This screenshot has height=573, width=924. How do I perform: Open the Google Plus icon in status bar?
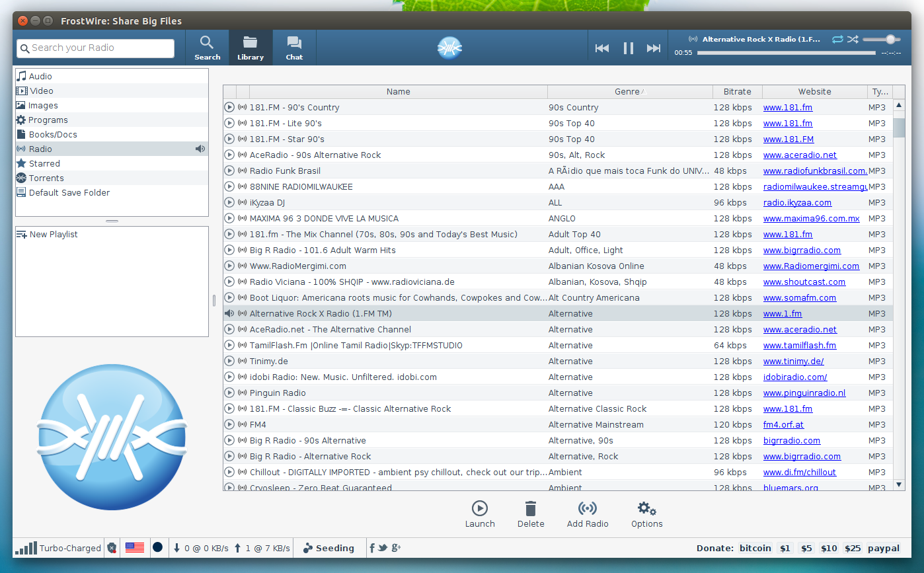[396, 548]
